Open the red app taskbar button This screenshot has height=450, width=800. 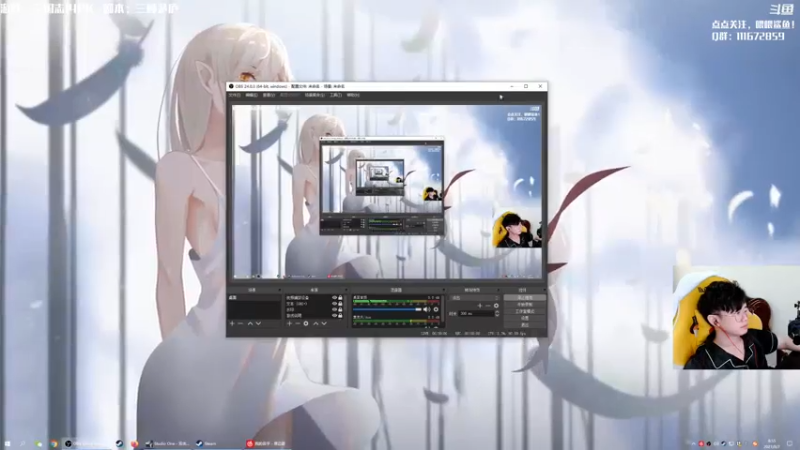[268, 443]
